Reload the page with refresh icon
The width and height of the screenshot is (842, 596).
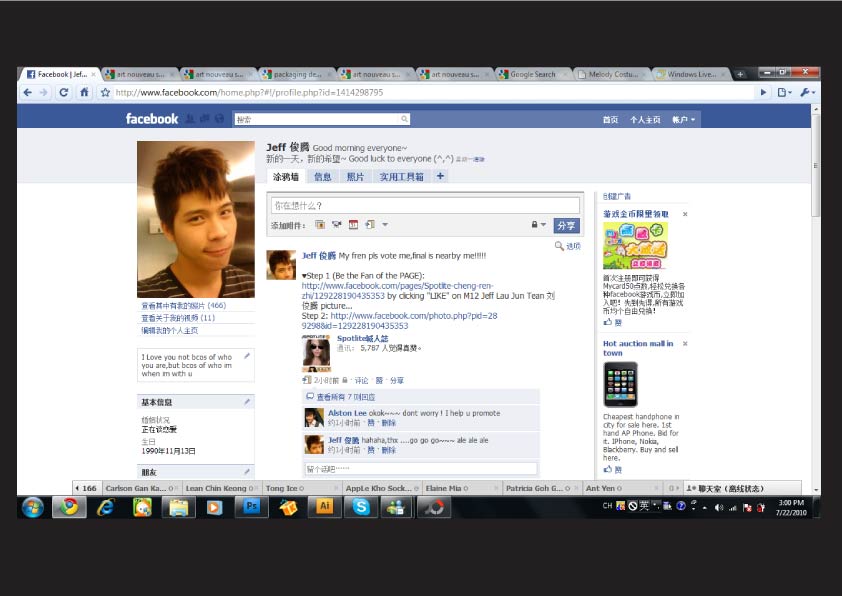[63, 92]
